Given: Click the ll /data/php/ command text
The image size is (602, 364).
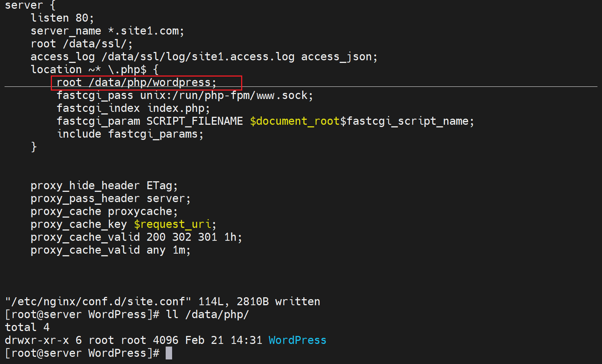Looking at the screenshot, I should pyautogui.click(x=207, y=315).
